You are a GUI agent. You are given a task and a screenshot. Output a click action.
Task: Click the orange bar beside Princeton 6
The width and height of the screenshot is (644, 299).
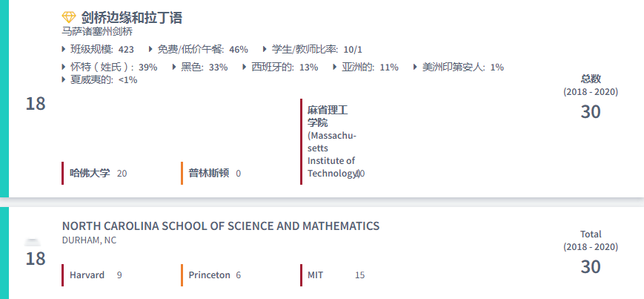coord(182,275)
